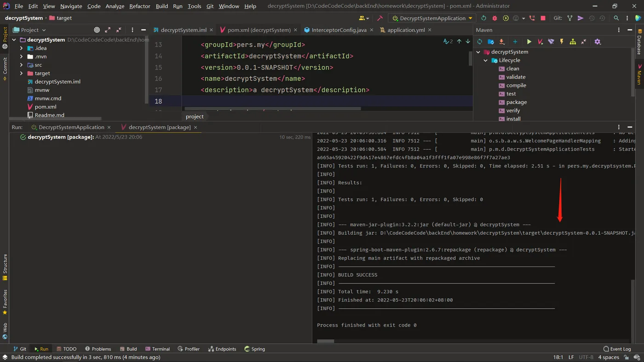The width and height of the screenshot is (644, 362).
Task: Execute Maven goal icon
Action: [540, 41]
